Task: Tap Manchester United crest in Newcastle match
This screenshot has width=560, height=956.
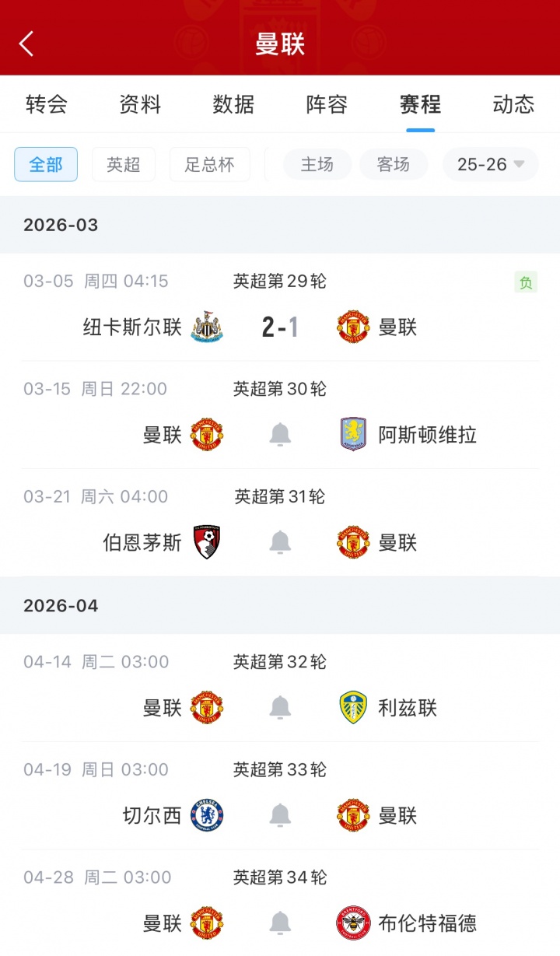Action: pyautogui.click(x=353, y=327)
